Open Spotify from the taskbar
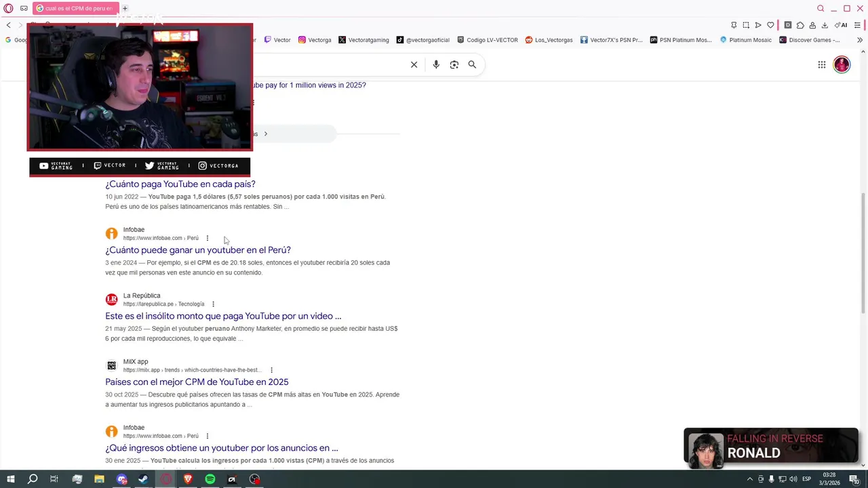The image size is (868, 488). pos(210,479)
